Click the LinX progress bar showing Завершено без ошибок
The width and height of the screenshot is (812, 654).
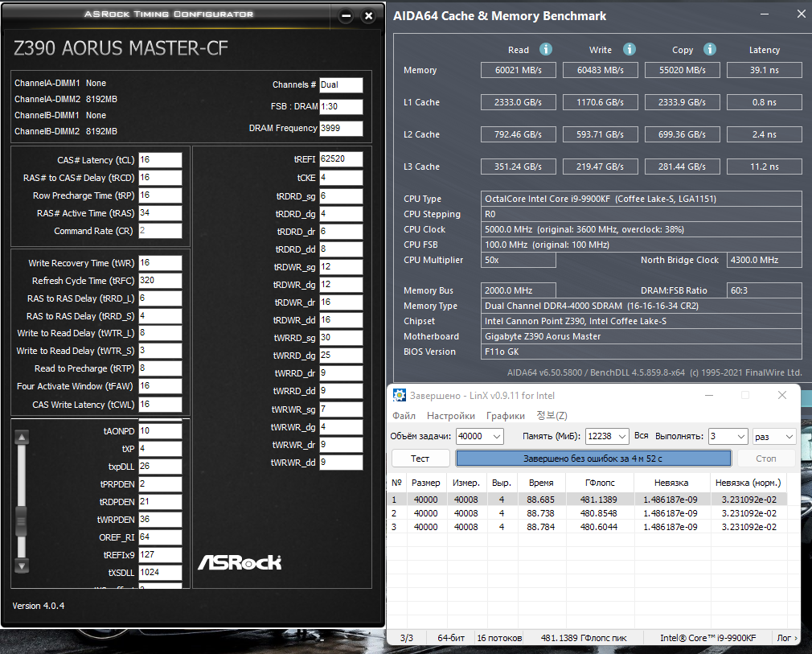point(593,458)
